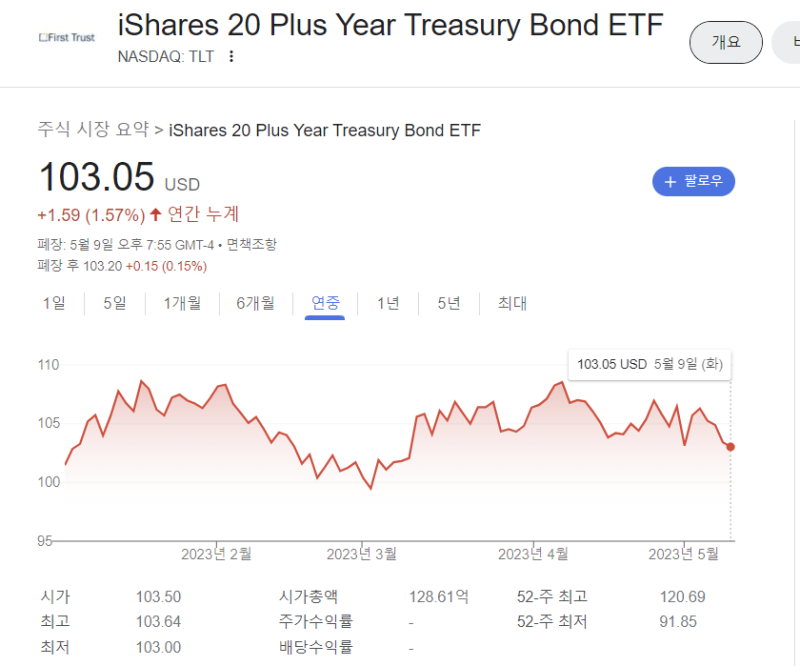The image size is (800, 666).
Task: Switch the chart to the 5일 range
Action: (113, 303)
